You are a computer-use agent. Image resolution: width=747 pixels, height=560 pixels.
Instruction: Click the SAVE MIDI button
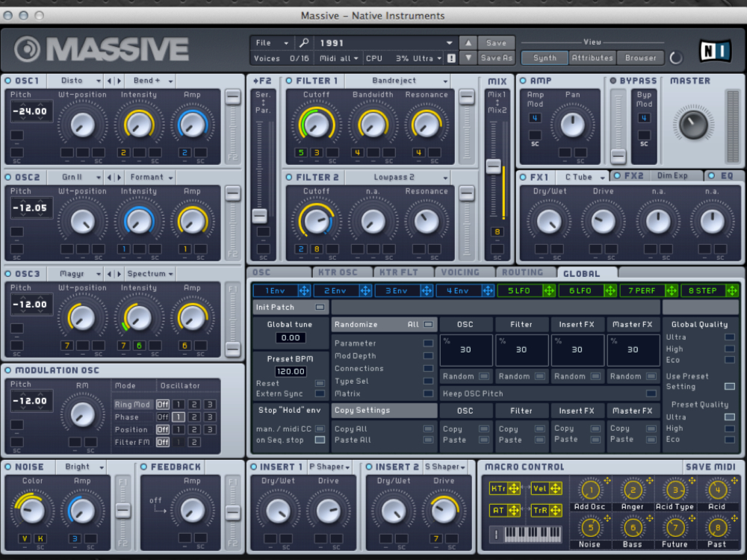pyautogui.click(x=710, y=467)
